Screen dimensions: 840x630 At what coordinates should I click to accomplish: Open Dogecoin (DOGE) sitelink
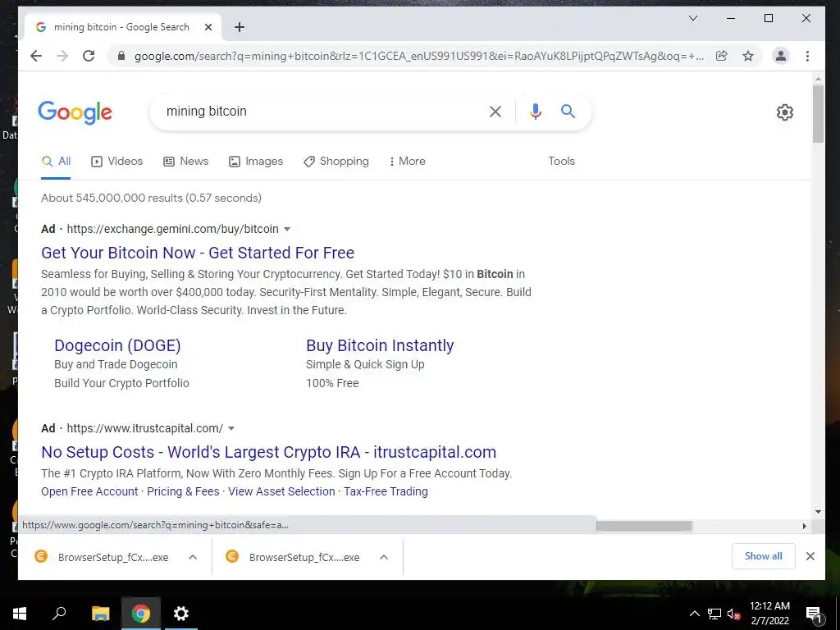117,345
